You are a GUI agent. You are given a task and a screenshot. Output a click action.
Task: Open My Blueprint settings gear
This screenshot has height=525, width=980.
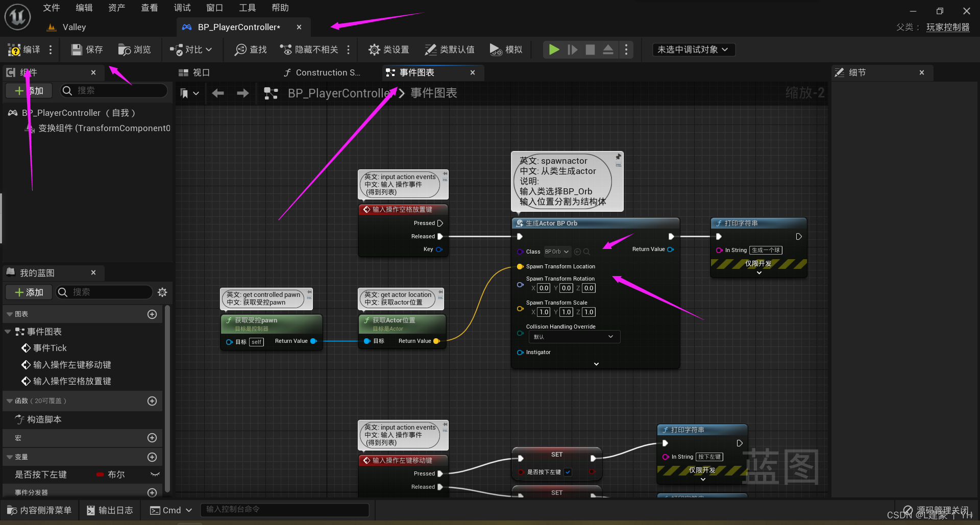[x=162, y=292]
